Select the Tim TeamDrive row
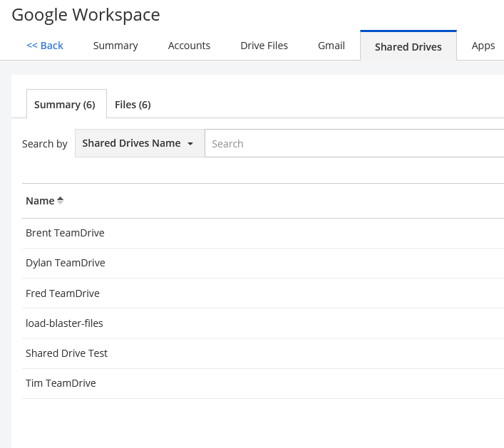Screen dimensions: 504x448 263,383
